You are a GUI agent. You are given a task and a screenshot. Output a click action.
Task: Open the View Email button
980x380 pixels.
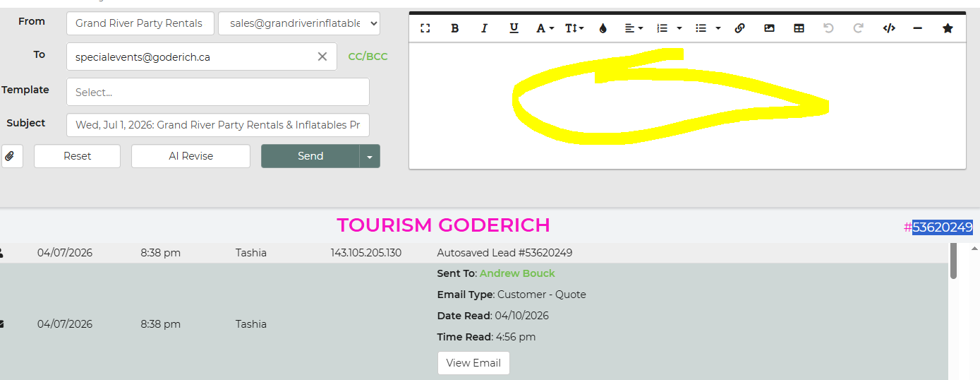(473, 363)
